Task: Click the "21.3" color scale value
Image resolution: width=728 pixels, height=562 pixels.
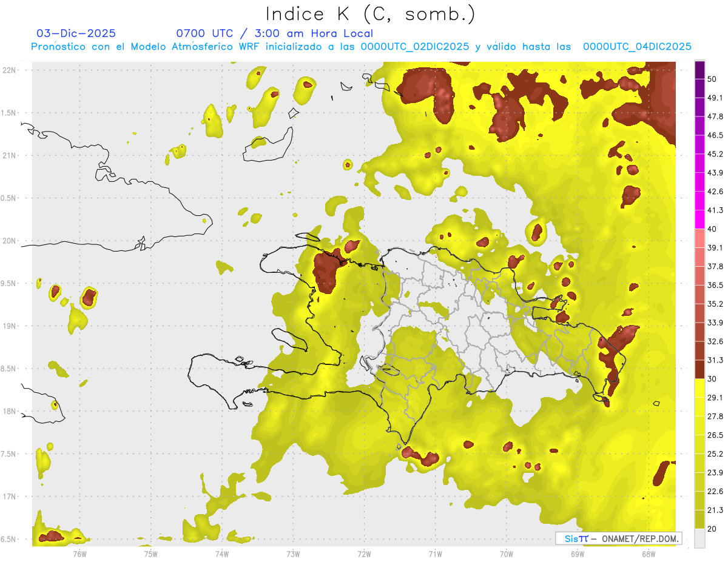Action: (x=716, y=510)
